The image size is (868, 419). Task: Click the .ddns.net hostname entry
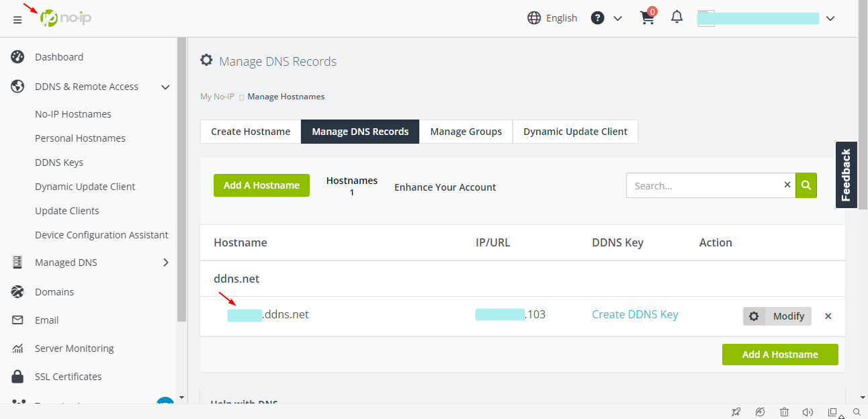coord(268,314)
